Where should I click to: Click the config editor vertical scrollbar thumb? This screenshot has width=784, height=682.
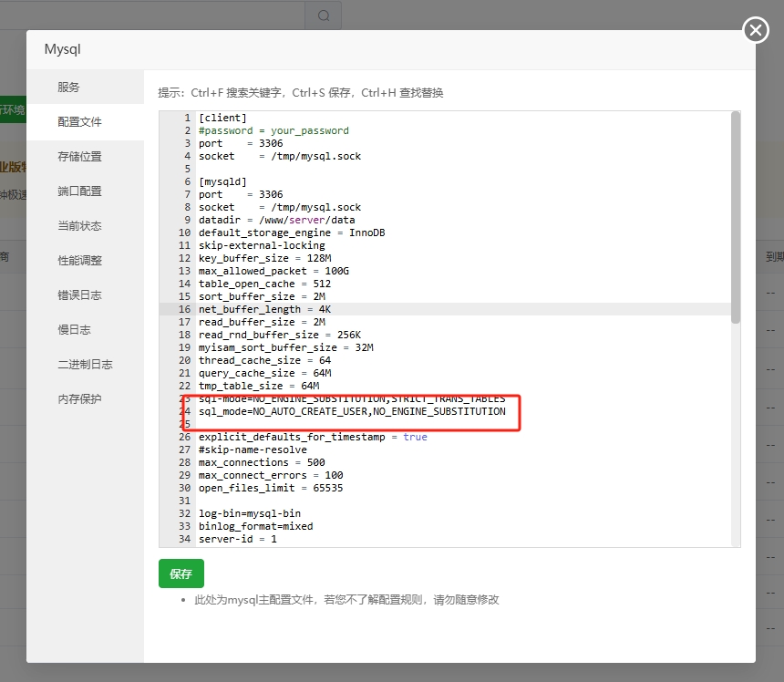735,218
